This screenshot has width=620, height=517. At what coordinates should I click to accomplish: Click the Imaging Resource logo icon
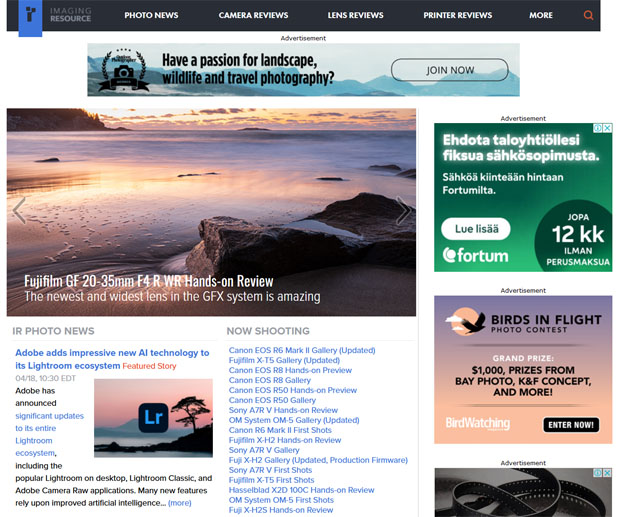[x=30, y=17]
